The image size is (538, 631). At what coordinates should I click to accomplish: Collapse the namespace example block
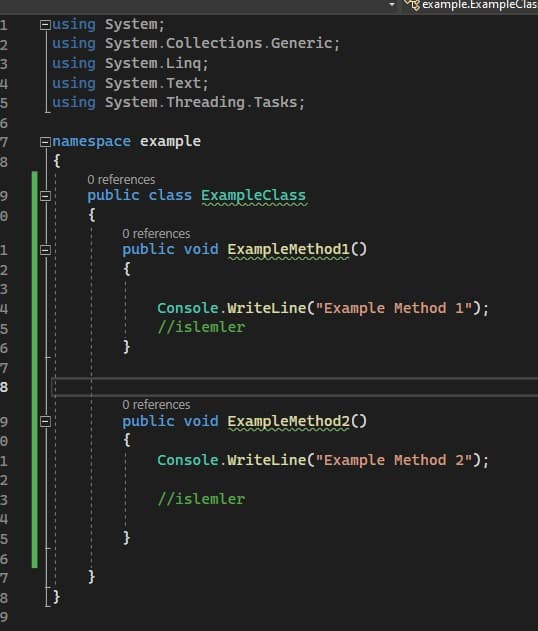(45, 142)
